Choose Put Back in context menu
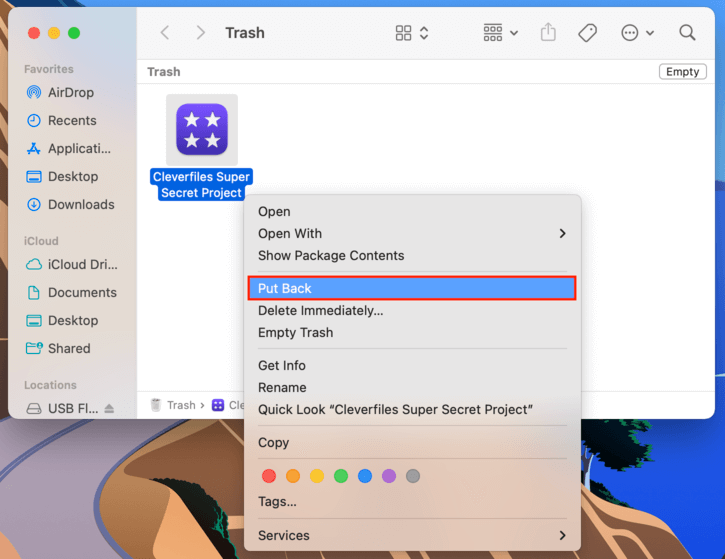The width and height of the screenshot is (725, 559). 412,289
